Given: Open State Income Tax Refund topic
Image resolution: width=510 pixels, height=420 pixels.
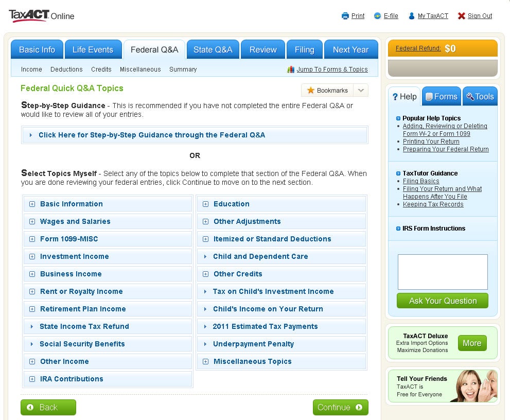Looking at the screenshot, I should pyautogui.click(x=108, y=327).
